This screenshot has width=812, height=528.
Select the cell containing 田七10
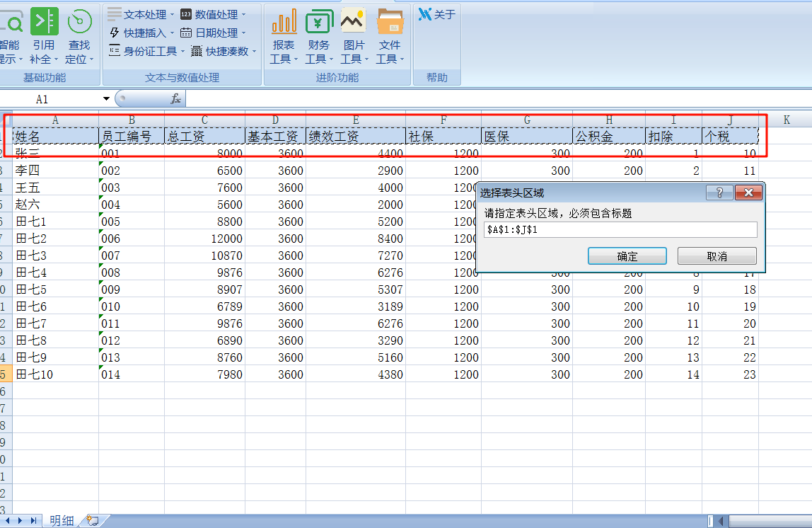pyautogui.click(x=55, y=374)
